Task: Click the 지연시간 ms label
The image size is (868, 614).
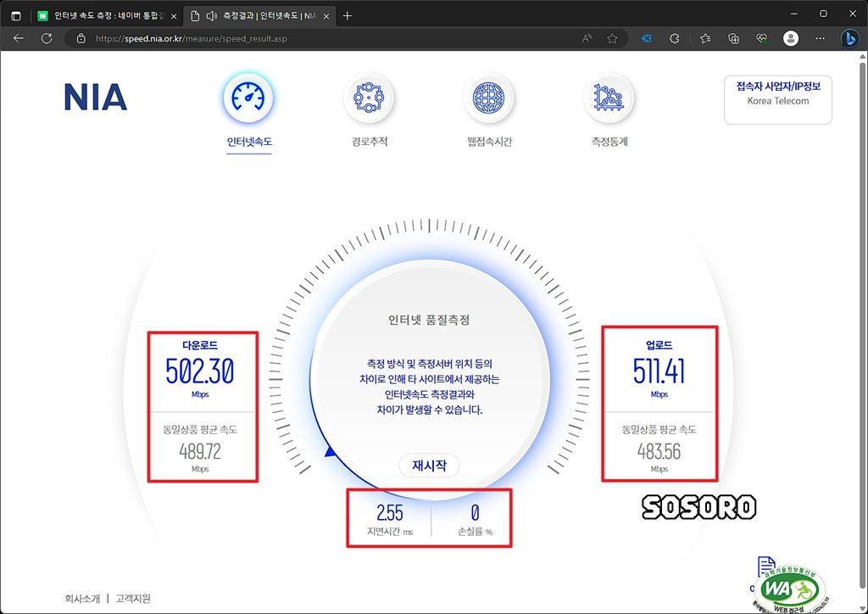Action: tap(390, 532)
